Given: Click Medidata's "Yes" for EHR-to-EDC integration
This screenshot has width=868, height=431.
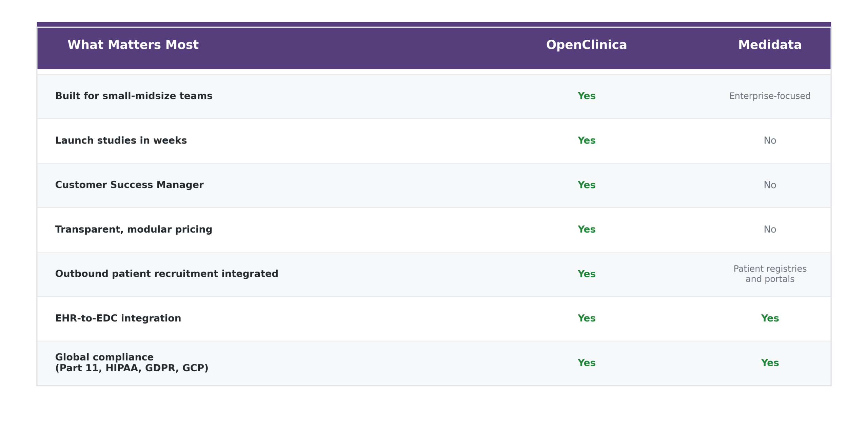Looking at the screenshot, I should click(770, 318).
